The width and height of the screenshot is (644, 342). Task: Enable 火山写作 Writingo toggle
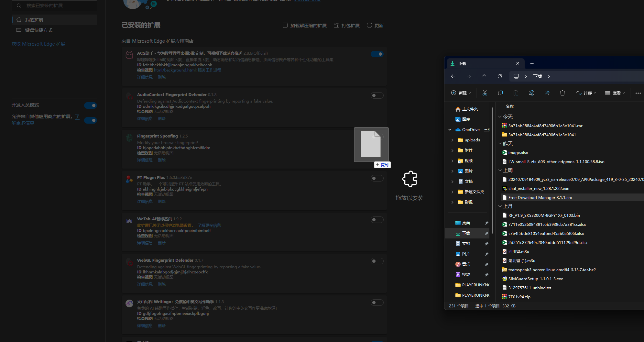pos(377,303)
